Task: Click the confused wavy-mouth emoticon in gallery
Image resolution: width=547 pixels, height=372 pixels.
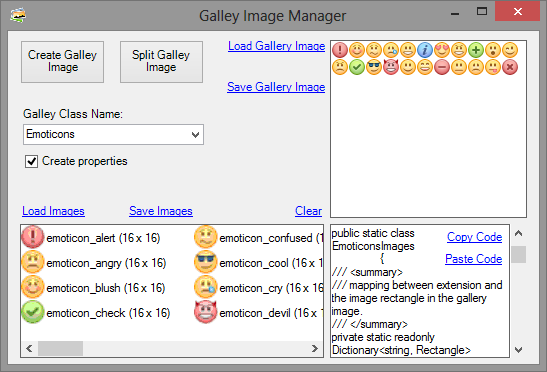Action: coord(374,50)
